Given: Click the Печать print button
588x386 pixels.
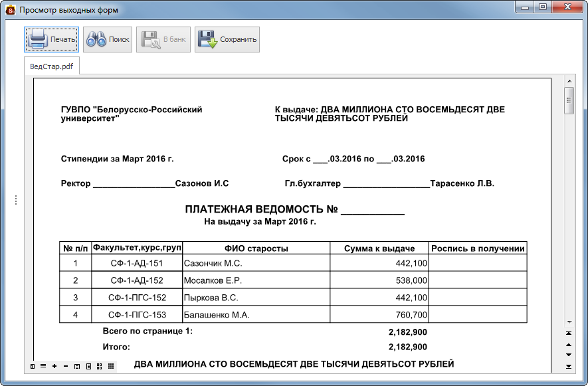Looking at the screenshot, I should pos(51,39).
